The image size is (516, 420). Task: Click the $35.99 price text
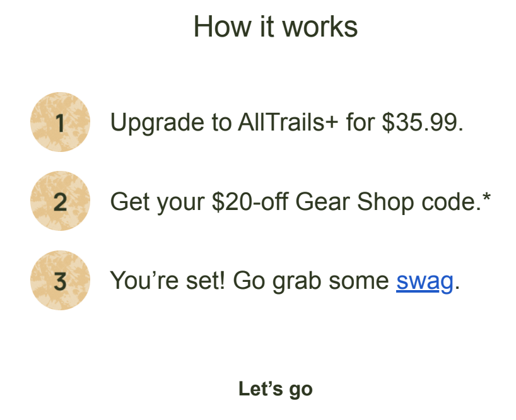point(423,122)
